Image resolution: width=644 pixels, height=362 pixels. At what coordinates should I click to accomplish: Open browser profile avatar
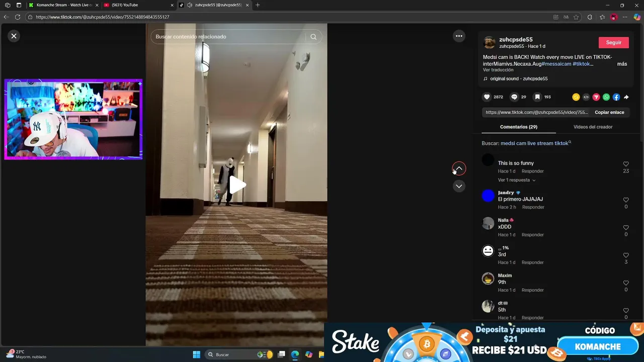pyautogui.click(x=613, y=17)
